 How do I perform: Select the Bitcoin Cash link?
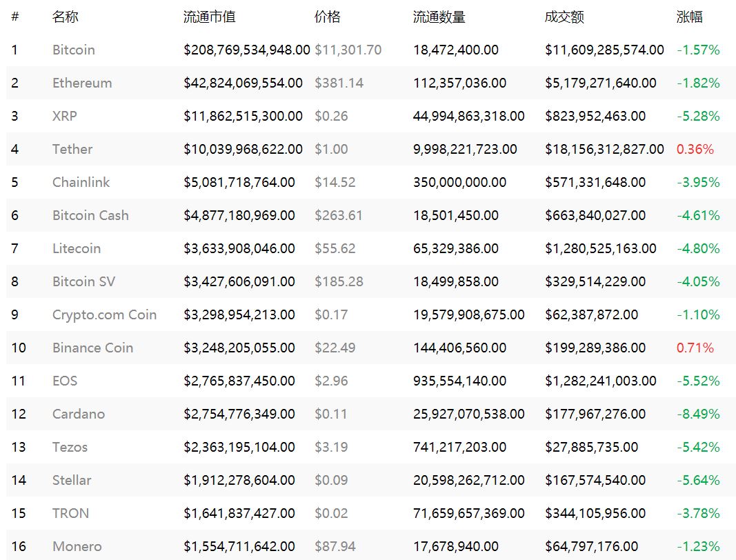90,215
